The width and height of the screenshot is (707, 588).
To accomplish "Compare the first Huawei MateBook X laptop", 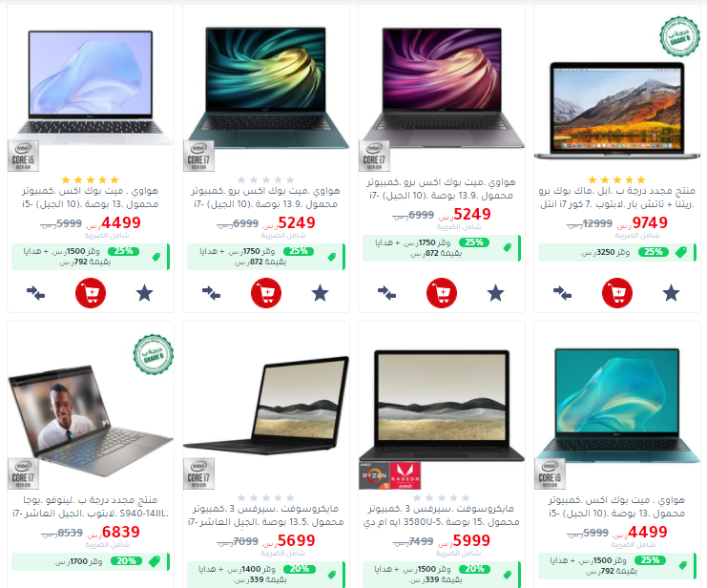I will [x=35, y=293].
